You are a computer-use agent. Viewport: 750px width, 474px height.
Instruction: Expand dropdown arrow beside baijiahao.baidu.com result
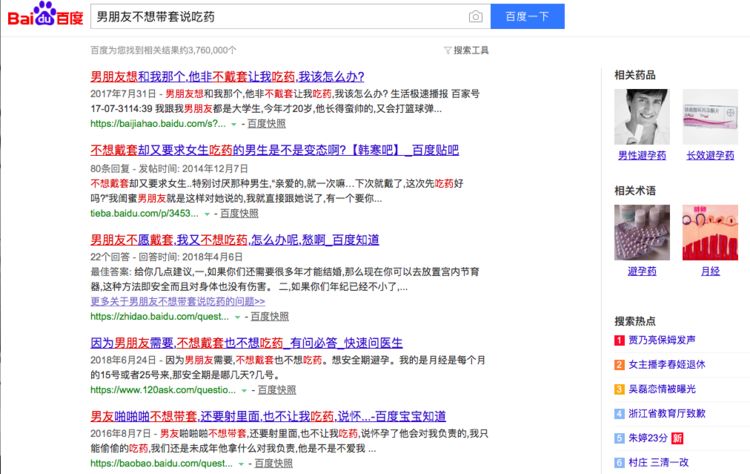[x=234, y=125]
